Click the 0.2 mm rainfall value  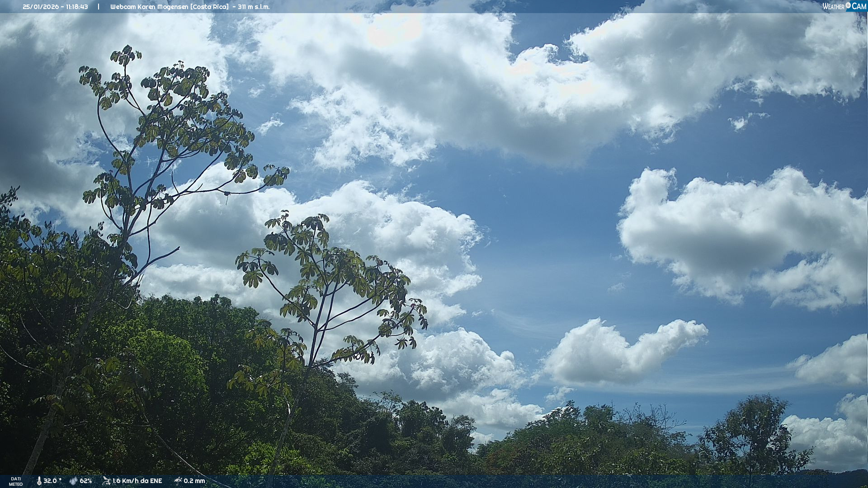(194, 481)
